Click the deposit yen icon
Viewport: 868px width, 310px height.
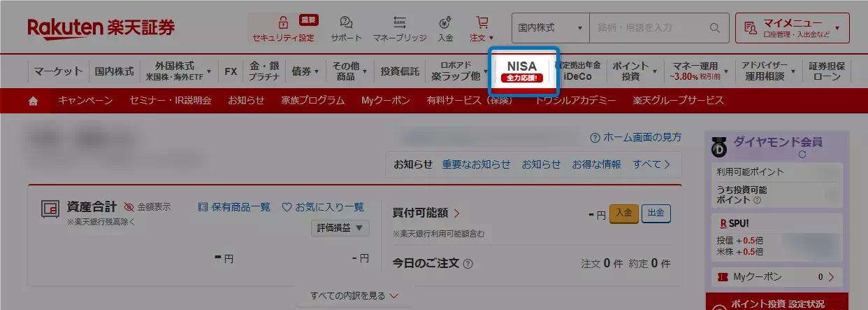[x=445, y=22]
